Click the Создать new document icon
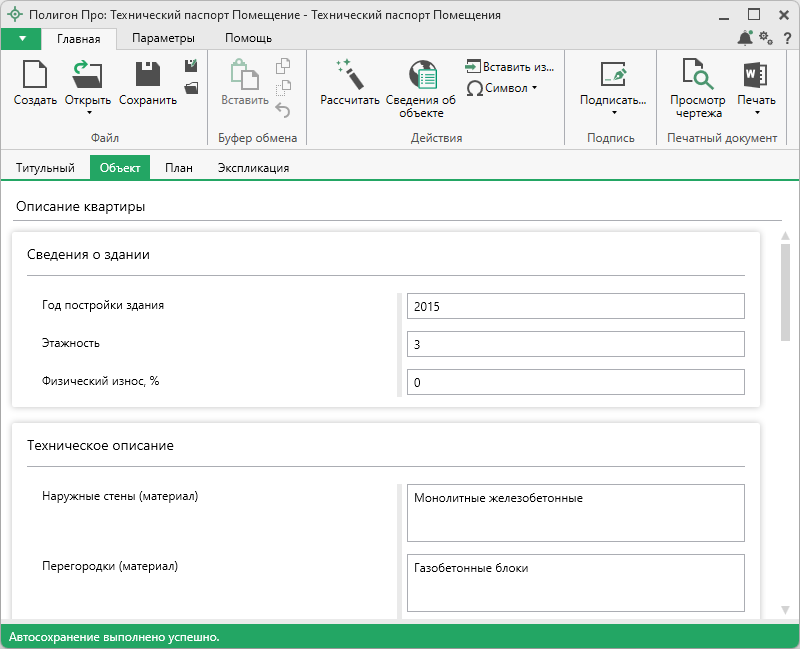This screenshot has width=800, height=649. pyautogui.click(x=35, y=76)
